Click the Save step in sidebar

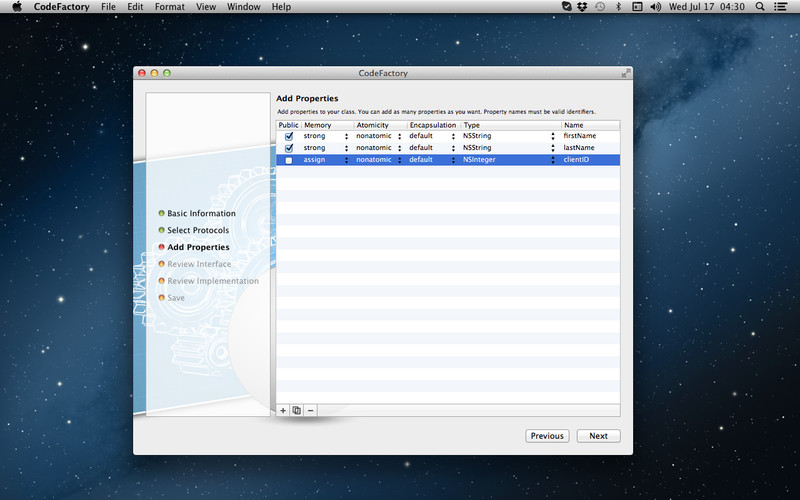(x=176, y=297)
